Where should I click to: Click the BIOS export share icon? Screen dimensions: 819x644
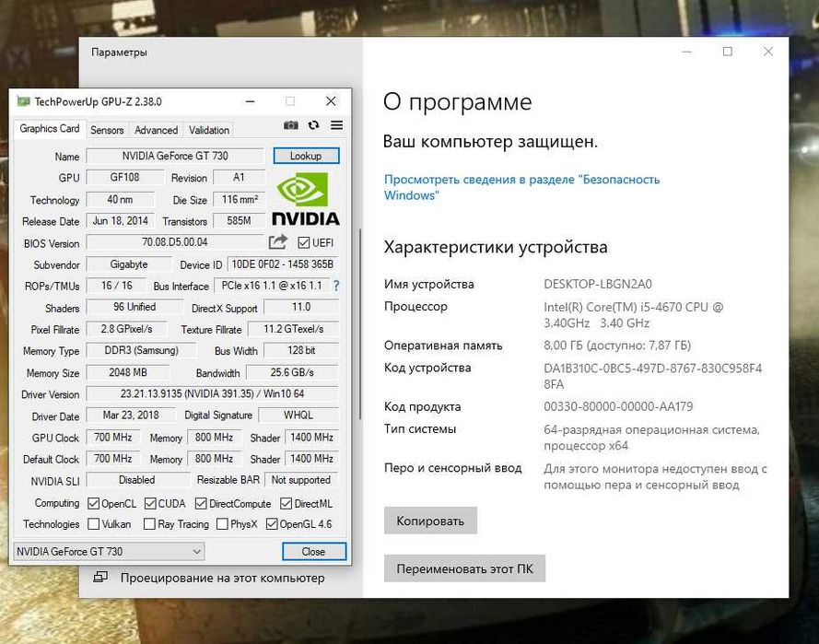coord(278,241)
